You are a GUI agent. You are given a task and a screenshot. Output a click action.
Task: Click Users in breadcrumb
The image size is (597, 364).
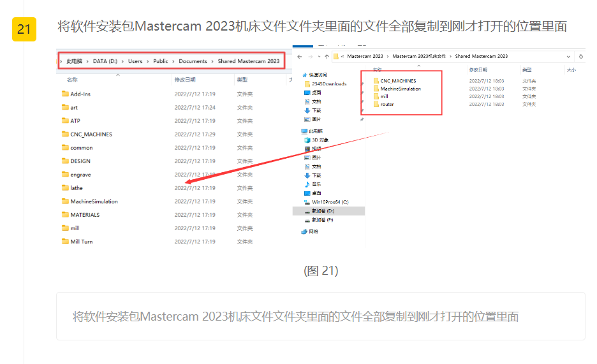135,61
